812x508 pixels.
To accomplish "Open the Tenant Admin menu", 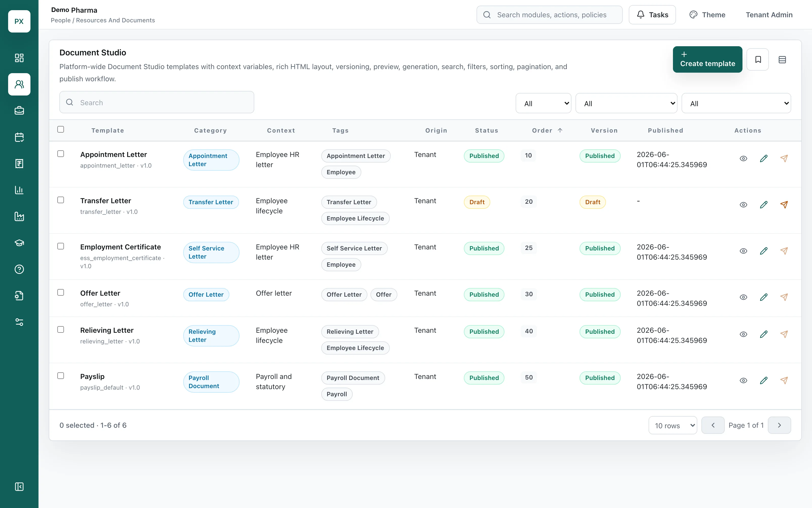I will point(769,15).
